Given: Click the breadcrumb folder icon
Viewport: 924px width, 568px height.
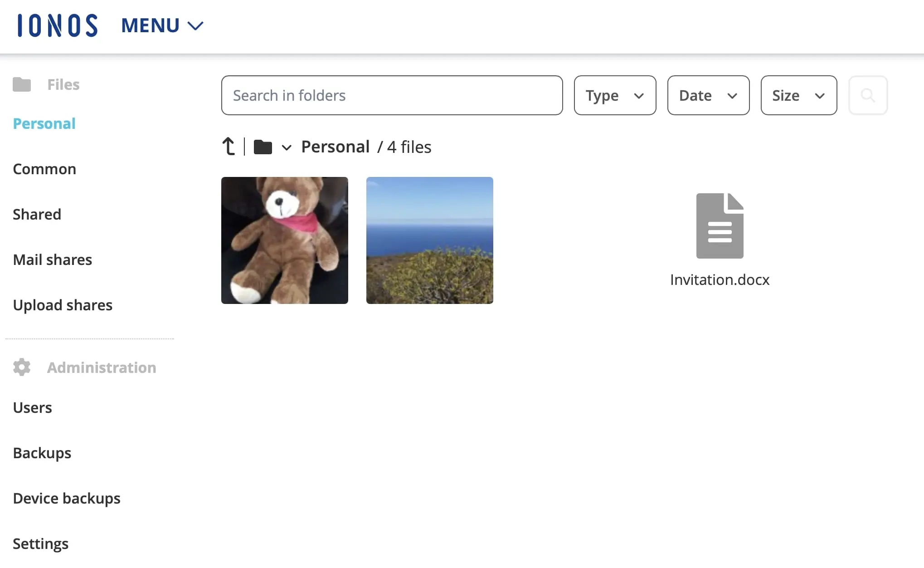Looking at the screenshot, I should pos(262,146).
